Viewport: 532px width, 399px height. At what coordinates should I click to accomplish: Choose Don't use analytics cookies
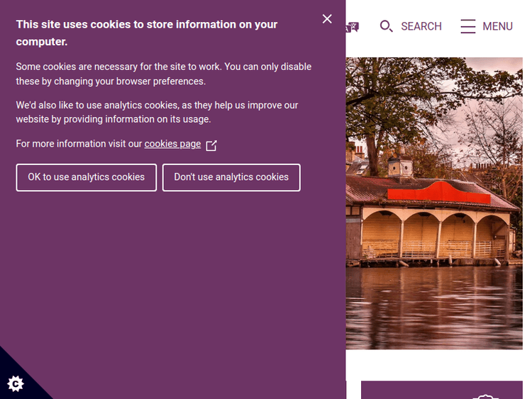231,177
